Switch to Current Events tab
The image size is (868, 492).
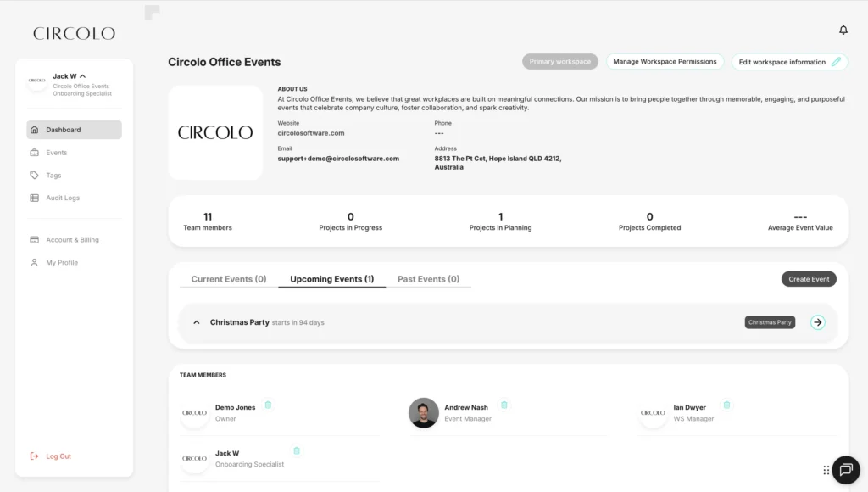click(228, 279)
